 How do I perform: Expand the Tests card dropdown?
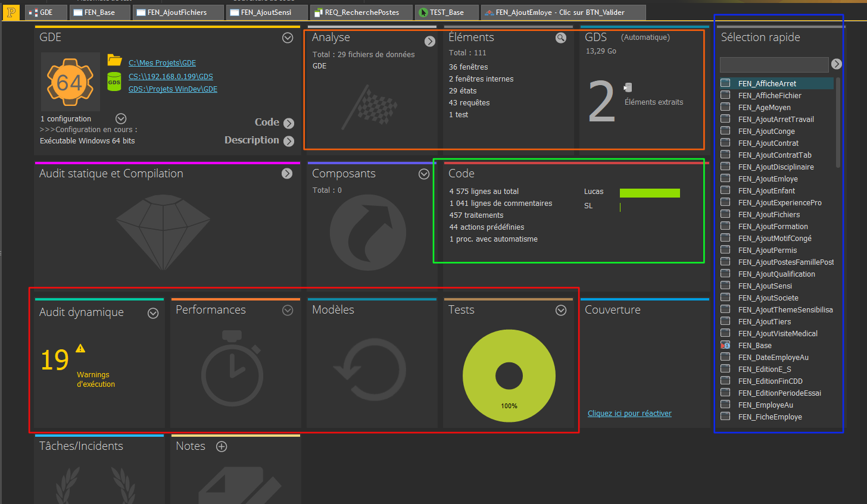pyautogui.click(x=561, y=310)
